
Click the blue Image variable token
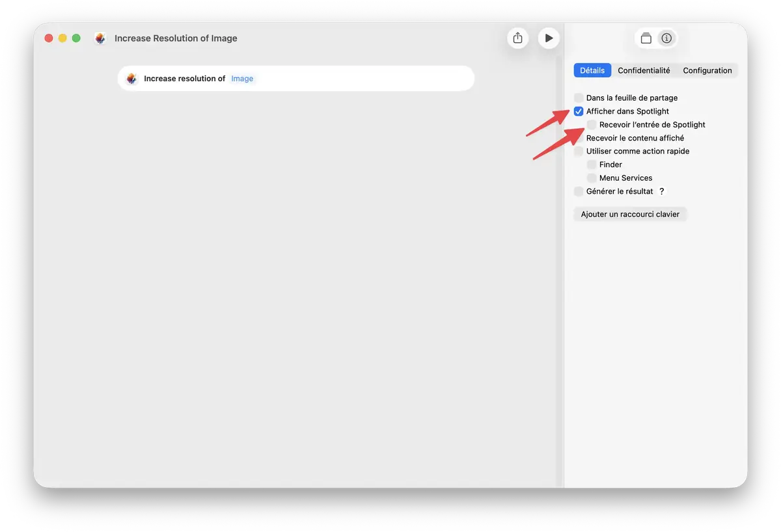pyautogui.click(x=241, y=78)
